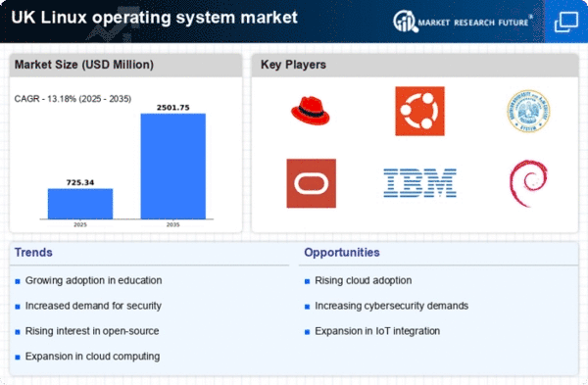Click the 2035 axis label
588x385 pixels.
coord(173,224)
